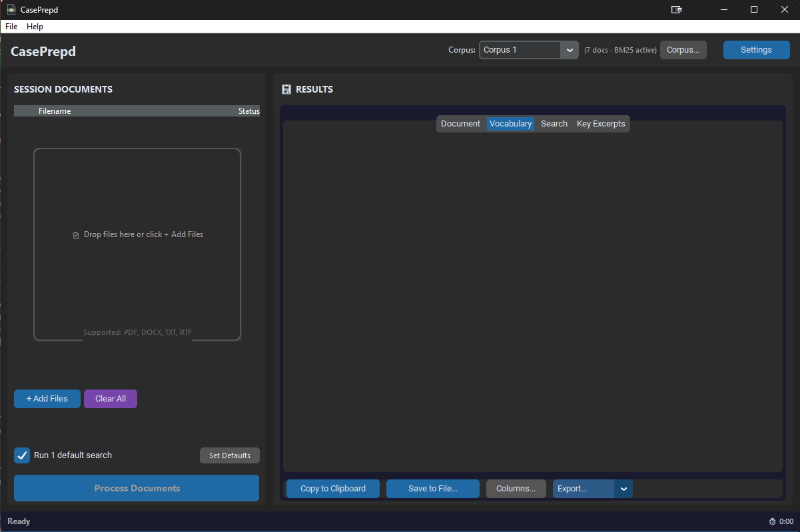The width and height of the screenshot is (800, 532).
Task: Open the Corpus 1 dropdown
Action: click(x=569, y=49)
